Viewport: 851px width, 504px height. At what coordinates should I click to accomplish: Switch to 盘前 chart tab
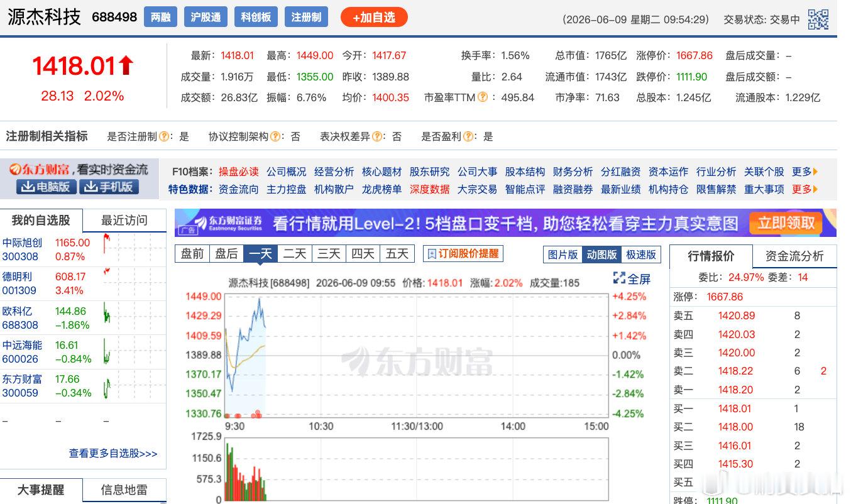tap(192, 254)
